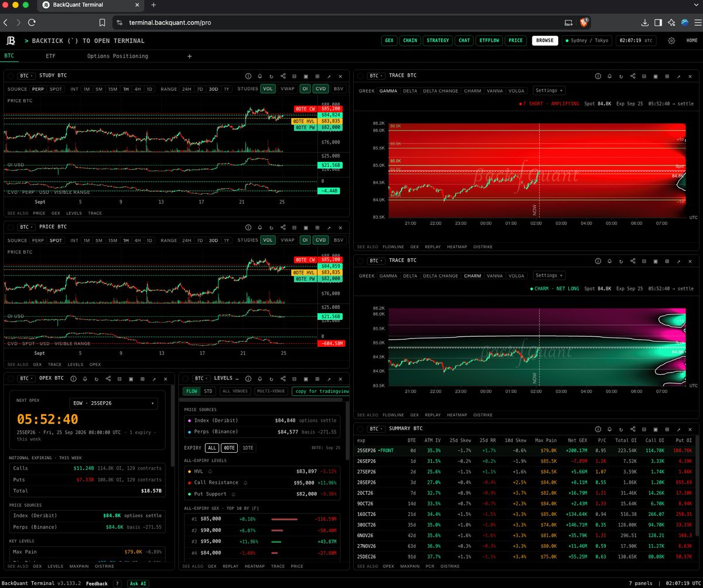The width and height of the screenshot is (703, 588).
Task: Bookmark this page in address bar
Action: tap(102, 22)
